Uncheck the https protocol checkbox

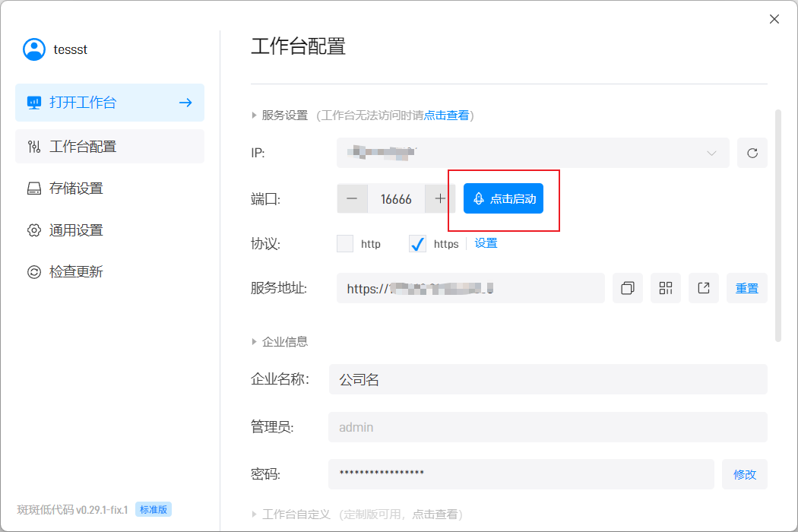pos(417,244)
